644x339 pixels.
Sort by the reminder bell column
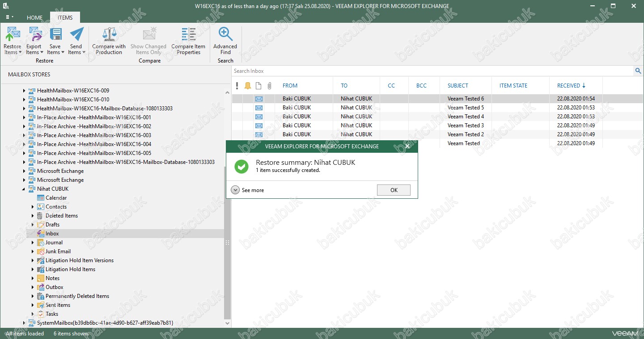tap(248, 86)
